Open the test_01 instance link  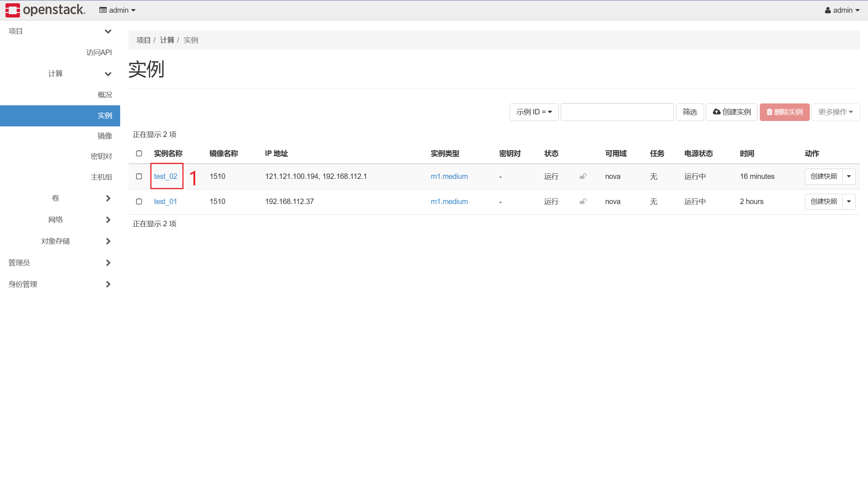165,201
